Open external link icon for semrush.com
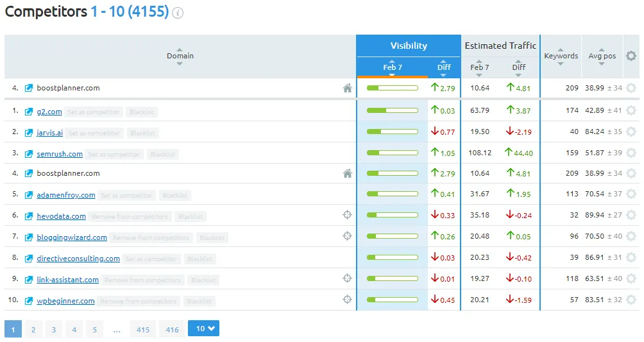The image size is (644, 342). tap(28, 154)
